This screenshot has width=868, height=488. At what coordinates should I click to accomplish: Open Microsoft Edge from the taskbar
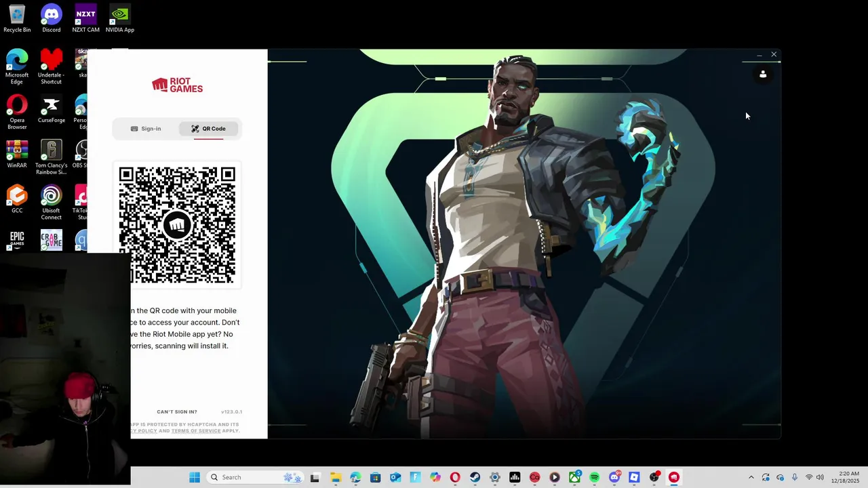click(355, 477)
